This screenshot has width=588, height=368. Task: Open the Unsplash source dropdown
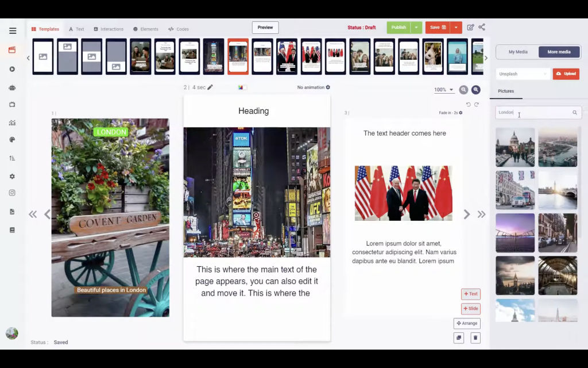click(x=523, y=74)
